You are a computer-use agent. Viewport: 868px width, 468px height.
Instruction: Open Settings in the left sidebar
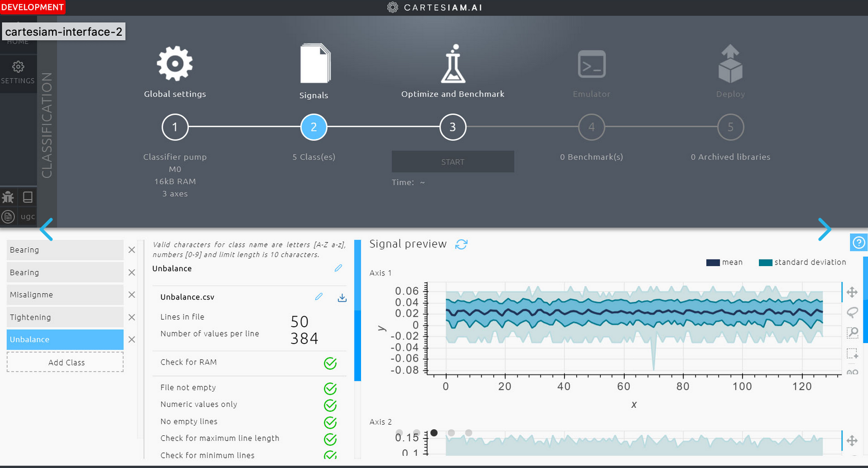coord(18,72)
